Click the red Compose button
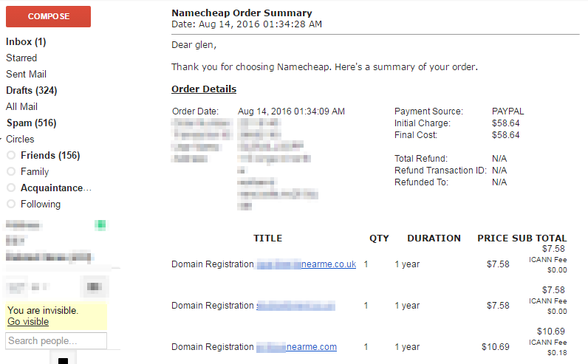Viewport: 588px width, 364px height. tap(48, 16)
